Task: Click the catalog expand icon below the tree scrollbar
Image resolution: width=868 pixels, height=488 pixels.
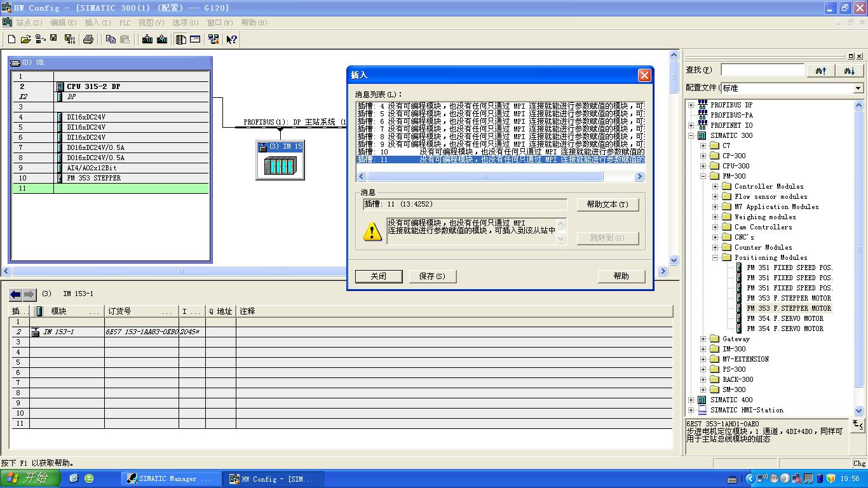Action: coord(857,424)
